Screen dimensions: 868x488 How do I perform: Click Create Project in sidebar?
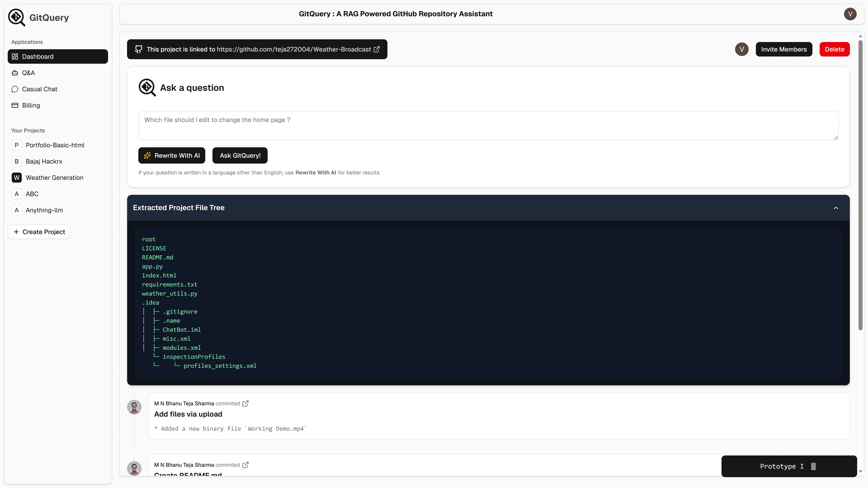(x=39, y=232)
